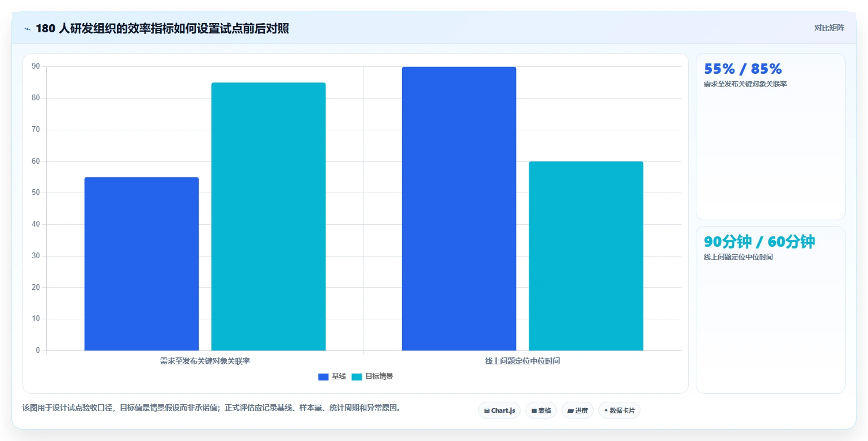Click the cyan 目标情景 legend swatch
The height and width of the screenshot is (441, 868).
point(357,377)
